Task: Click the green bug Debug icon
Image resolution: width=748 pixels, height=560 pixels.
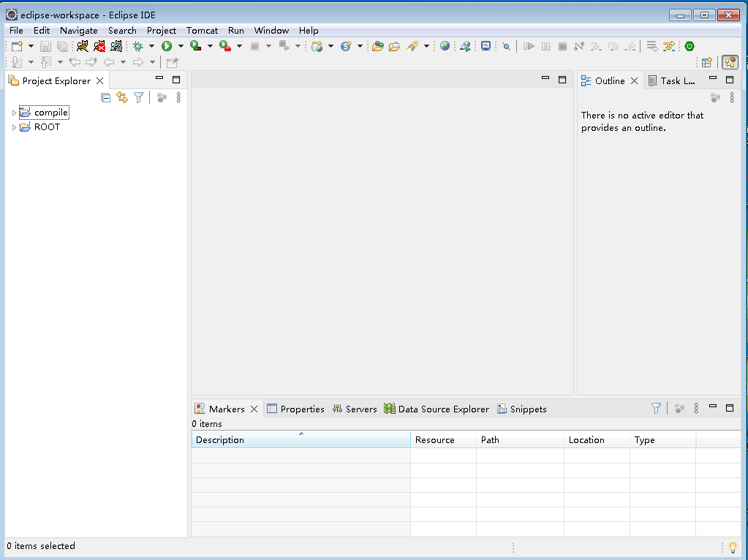Action: pos(138,46)
